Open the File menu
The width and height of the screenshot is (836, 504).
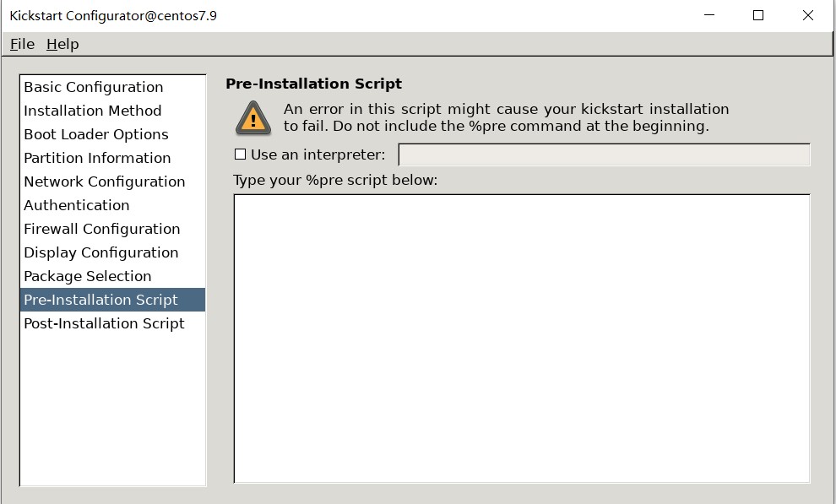pyautogui.click(x=23, y=44)
